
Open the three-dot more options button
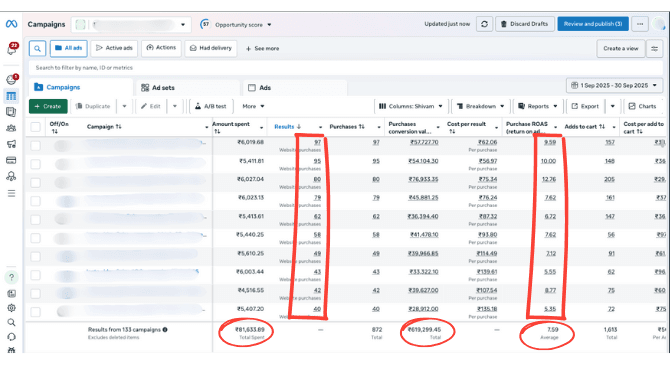point(640,24)
